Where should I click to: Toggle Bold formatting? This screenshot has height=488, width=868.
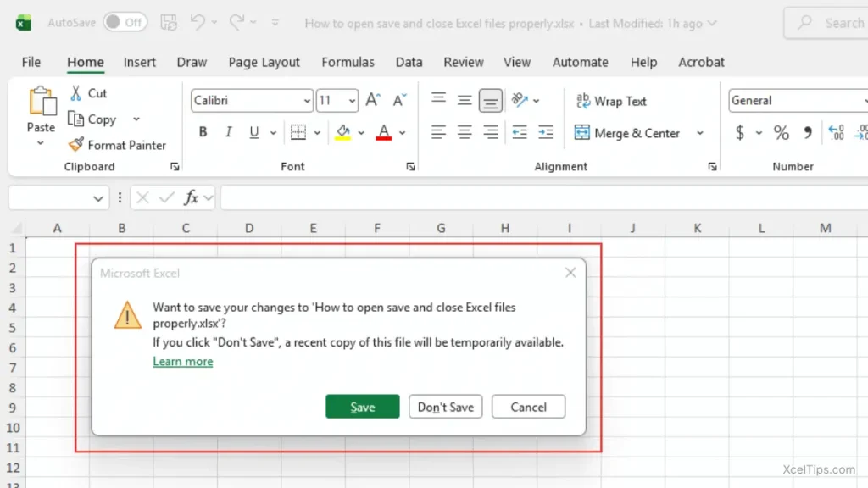click(x=202, y=133)
